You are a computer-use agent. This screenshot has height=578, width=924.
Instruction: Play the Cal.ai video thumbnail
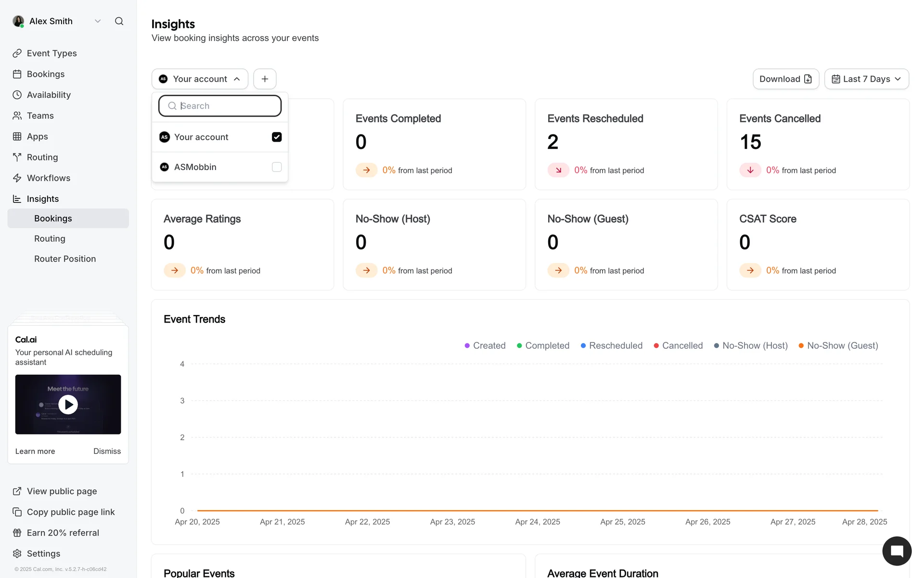point(68,405)
